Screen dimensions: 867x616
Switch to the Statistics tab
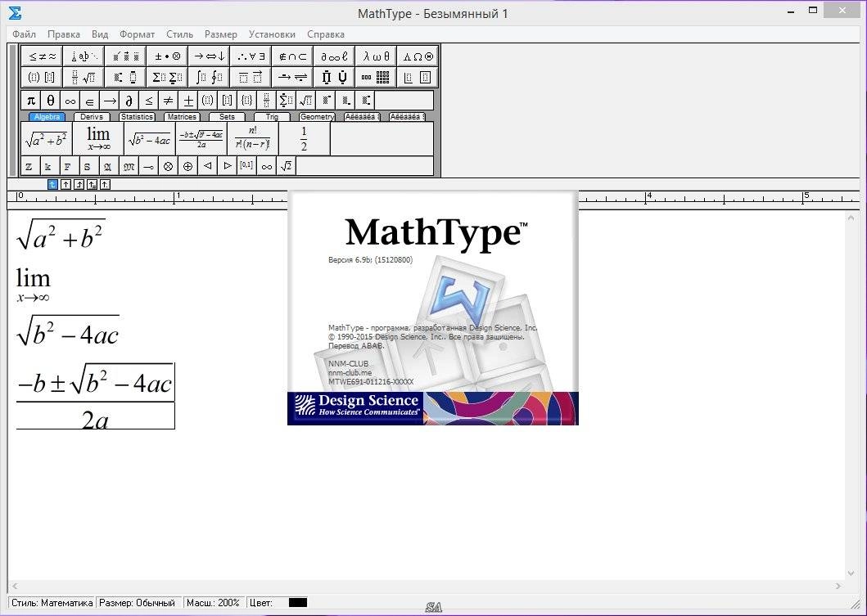pos(137,116)
